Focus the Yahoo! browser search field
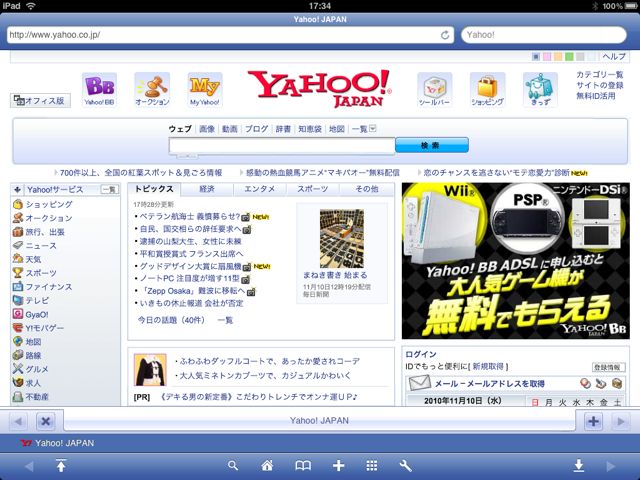 pyautogui.click(x=544, y=35)
